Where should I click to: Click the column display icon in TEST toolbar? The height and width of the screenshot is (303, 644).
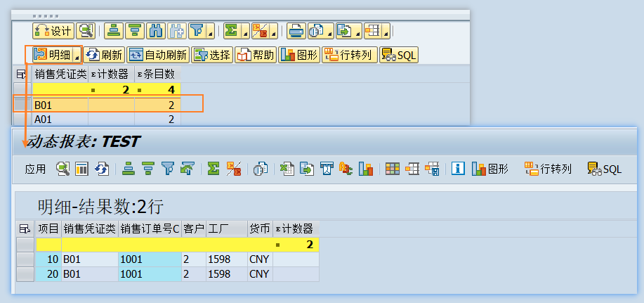[81, 169]
